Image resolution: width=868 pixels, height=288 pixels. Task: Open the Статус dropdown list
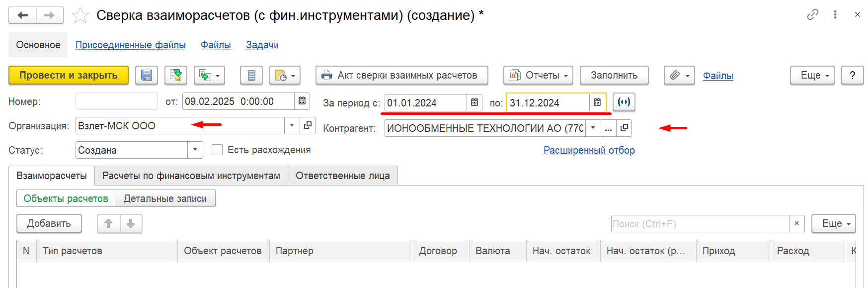[x=195, y=150]
